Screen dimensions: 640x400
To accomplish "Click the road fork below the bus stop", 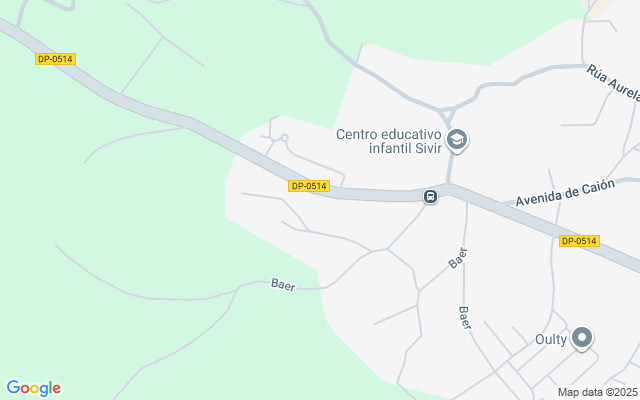I will [387, 249].
